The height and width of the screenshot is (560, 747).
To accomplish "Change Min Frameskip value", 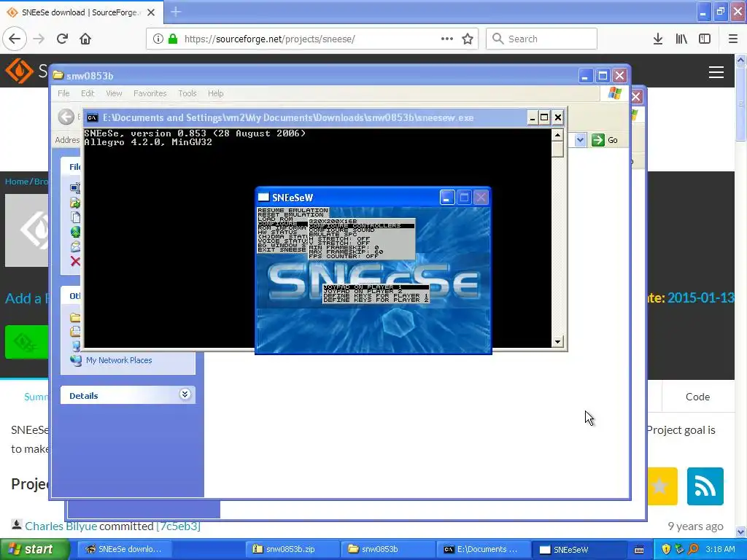I will click(x=344, y=248).
